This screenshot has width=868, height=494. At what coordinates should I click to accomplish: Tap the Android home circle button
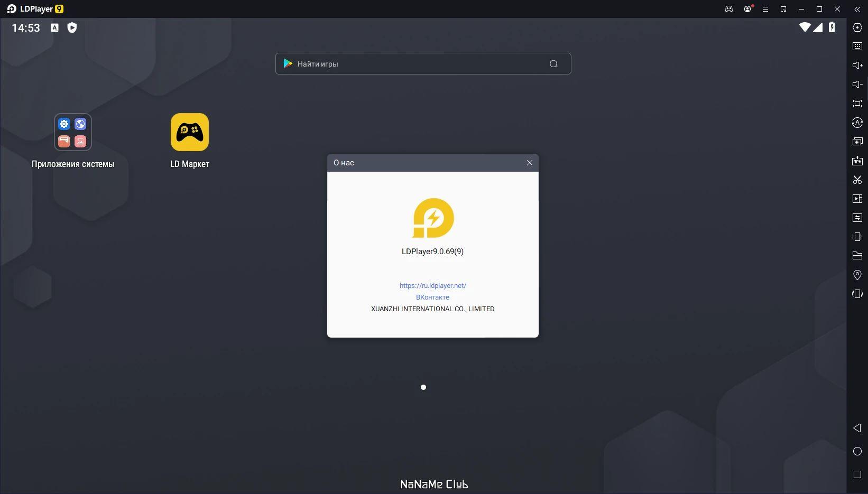pos(857,451)
